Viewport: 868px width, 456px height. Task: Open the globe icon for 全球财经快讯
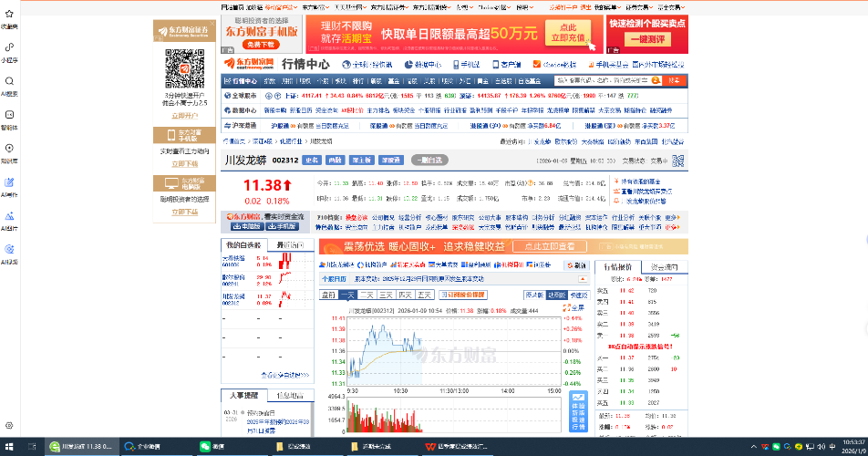pos(346,65)
